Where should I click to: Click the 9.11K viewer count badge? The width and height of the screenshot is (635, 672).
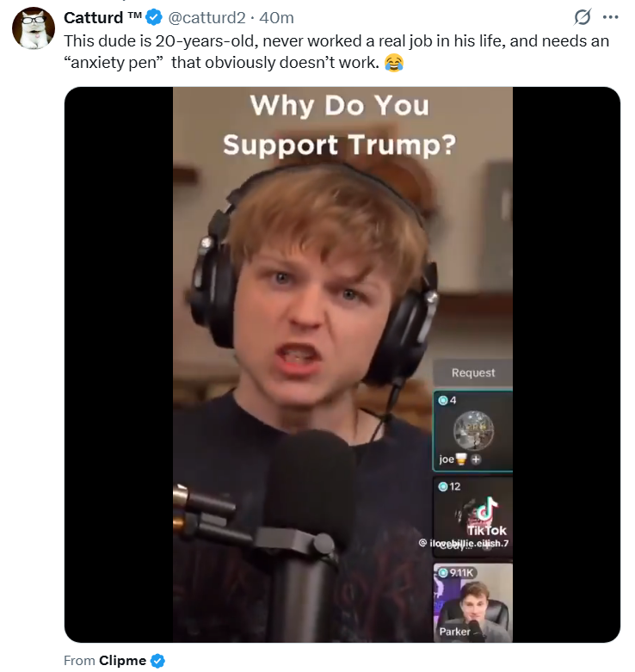click(x=456, y=572)
